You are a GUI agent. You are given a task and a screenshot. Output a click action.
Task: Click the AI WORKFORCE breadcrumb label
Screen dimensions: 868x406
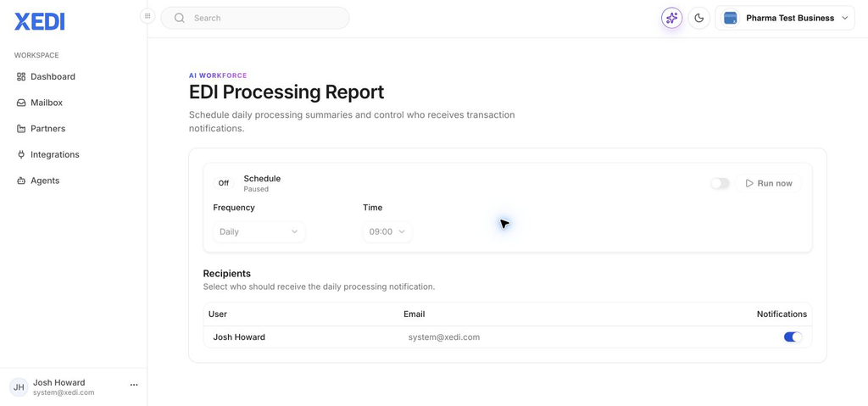coord(218,75)
